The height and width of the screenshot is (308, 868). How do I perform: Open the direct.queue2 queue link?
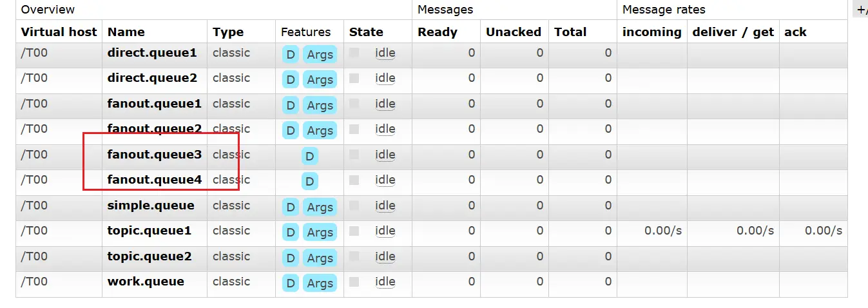152,78
